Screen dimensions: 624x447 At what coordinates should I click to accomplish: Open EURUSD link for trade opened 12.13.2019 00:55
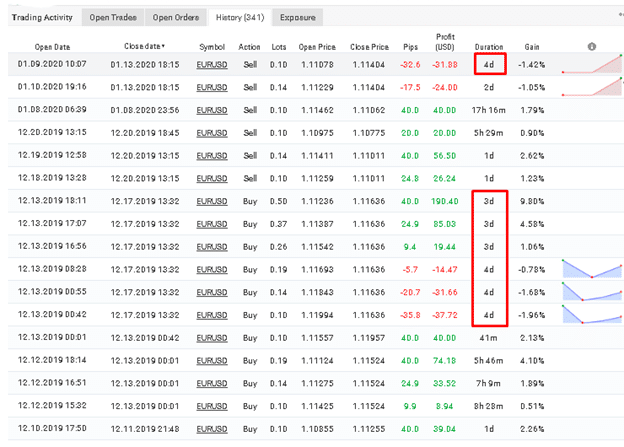[212, 292]
